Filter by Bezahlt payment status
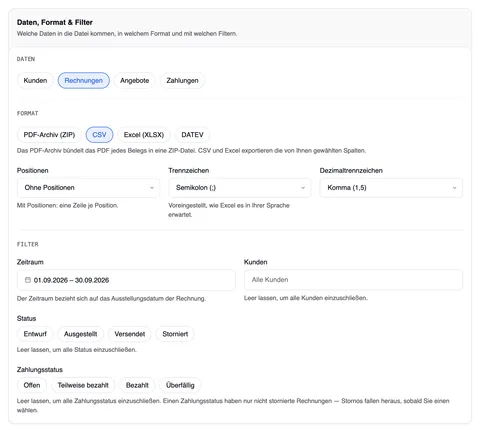The height and width of the screenshot is (432, 480). [137, 385]
